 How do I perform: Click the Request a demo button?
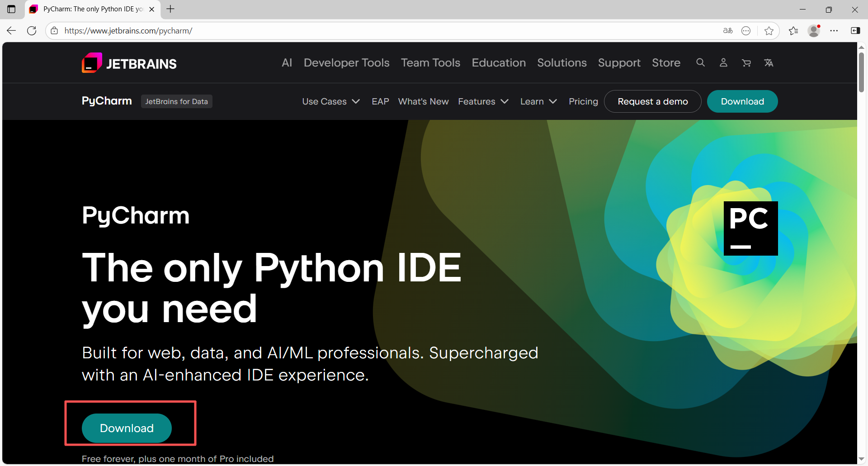(653, 101)
